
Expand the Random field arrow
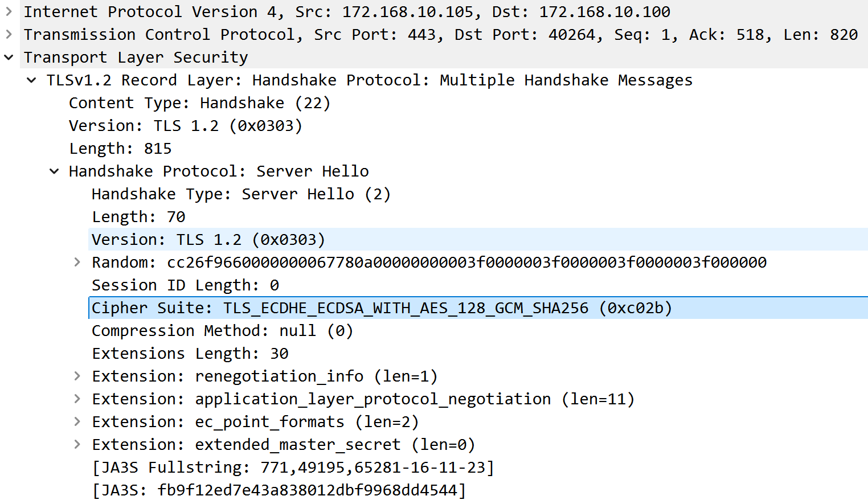(x=77, y=262)
